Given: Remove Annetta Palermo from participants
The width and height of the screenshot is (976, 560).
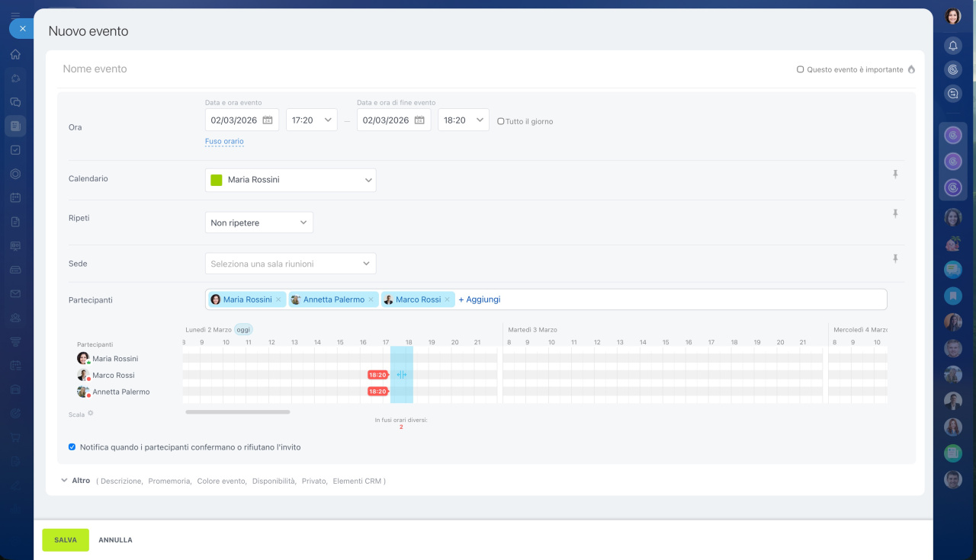Looking at the screenshot, I should click(x=371, y=300).
